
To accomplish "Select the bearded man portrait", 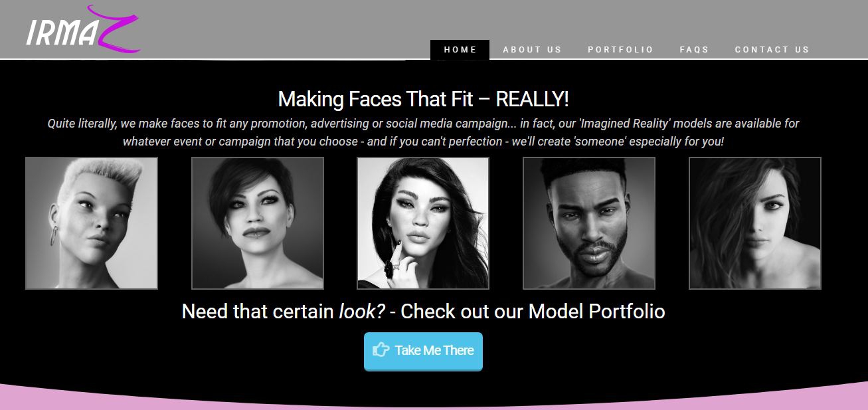I will tap(589, 223).
